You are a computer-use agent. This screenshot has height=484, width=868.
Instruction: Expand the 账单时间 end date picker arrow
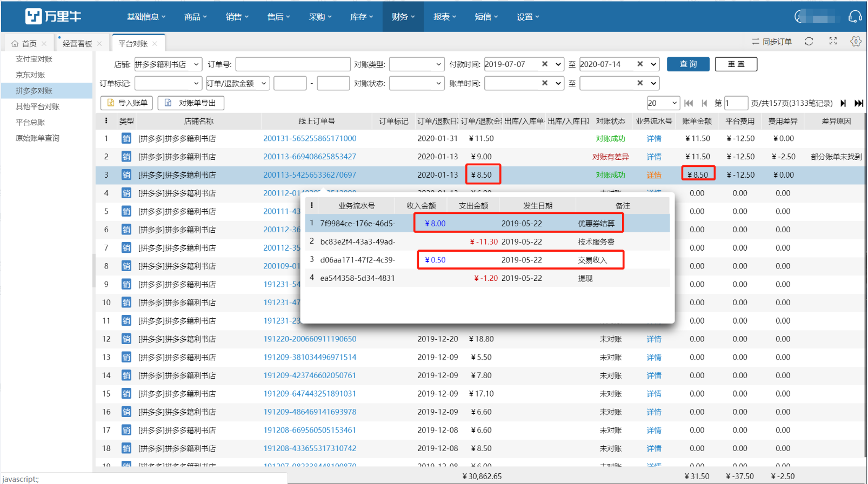coord(653,83)
